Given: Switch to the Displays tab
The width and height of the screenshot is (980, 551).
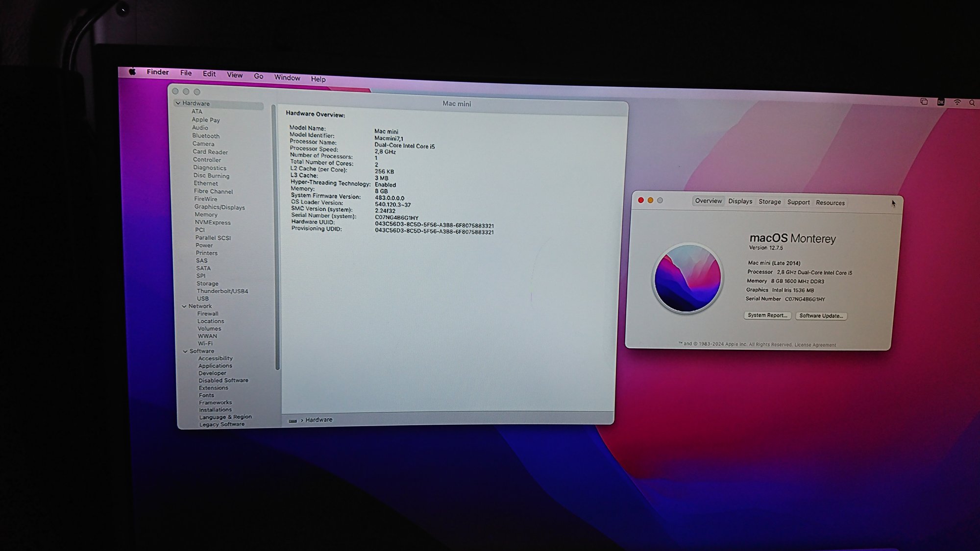Looking at the screenshot, I should (x=740, y=201).
